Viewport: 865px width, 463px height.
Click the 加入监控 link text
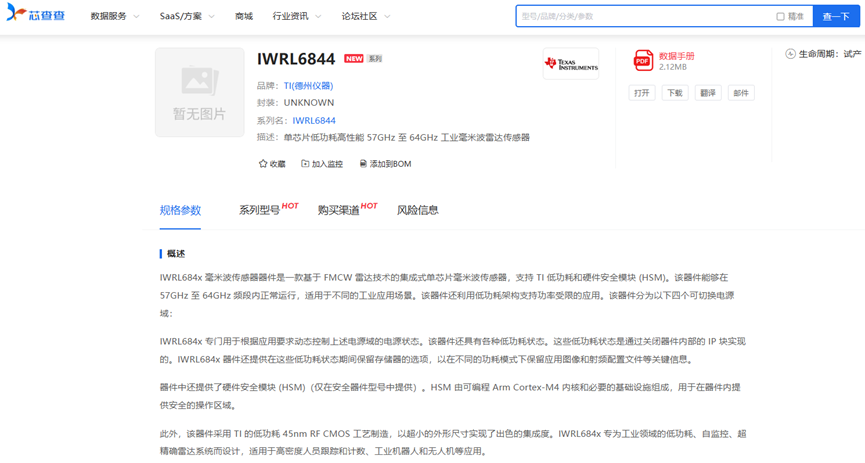327,164
